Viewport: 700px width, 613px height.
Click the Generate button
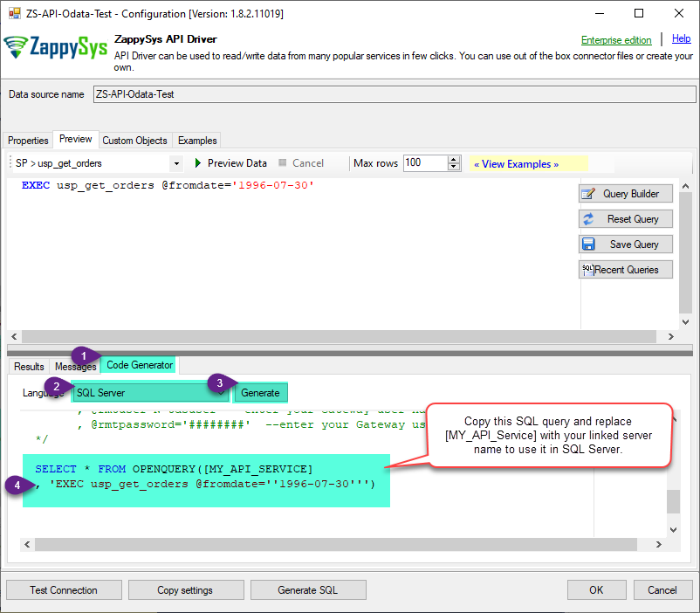[x=260, y=393]
